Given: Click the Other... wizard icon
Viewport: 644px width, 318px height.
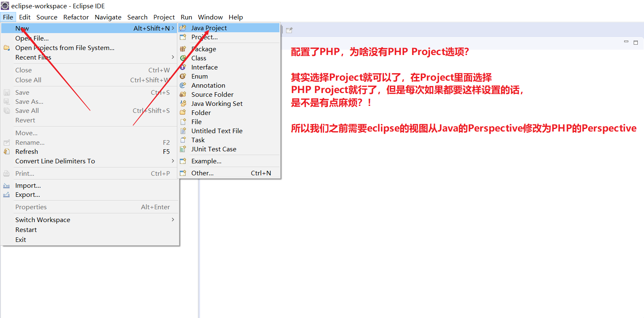Looking at the screenshot, I should pyautogui.click(x=183, y=173).
